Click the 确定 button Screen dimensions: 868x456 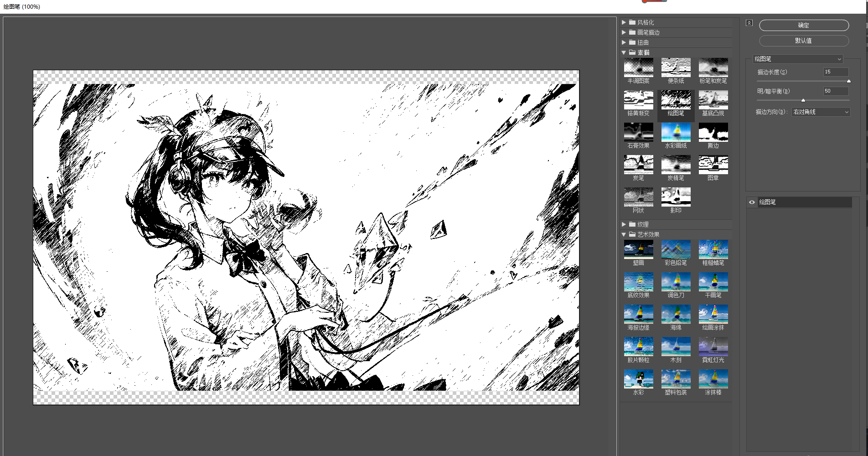pyautogui.click(x=804, y=25)
